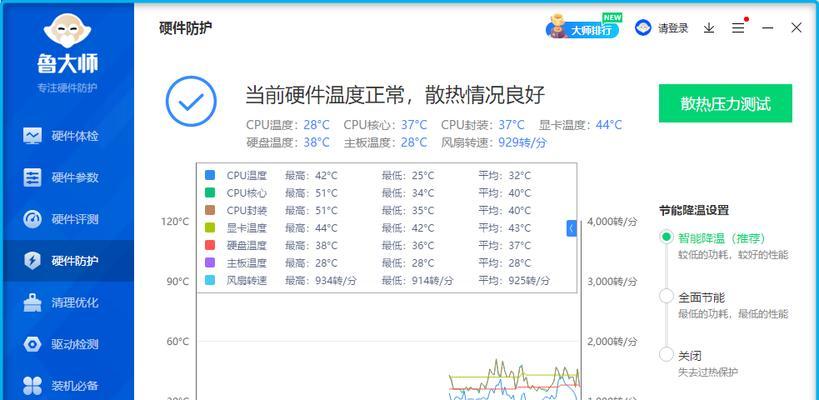Select 关闭 cooling radio option
This screenshot has width=819, height=400.
click(666, 355)
